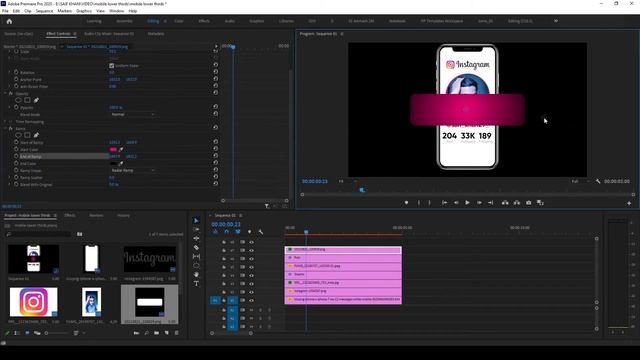The width and height of the screenshot is (640, 360).
Task: Open the Sequence menu
Action: tap(44, 11)
